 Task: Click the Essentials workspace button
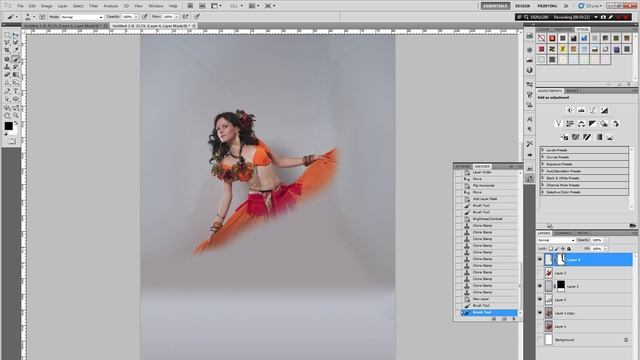pos(495,6)
